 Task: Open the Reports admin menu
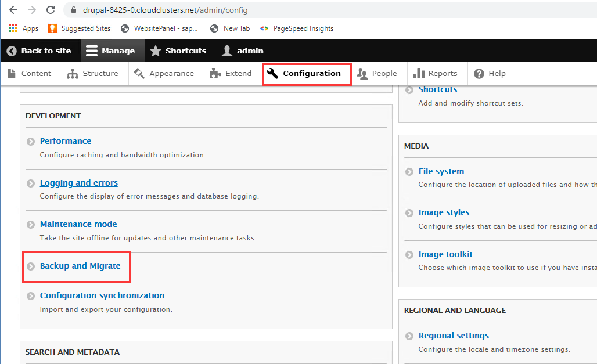click(436, 74)
